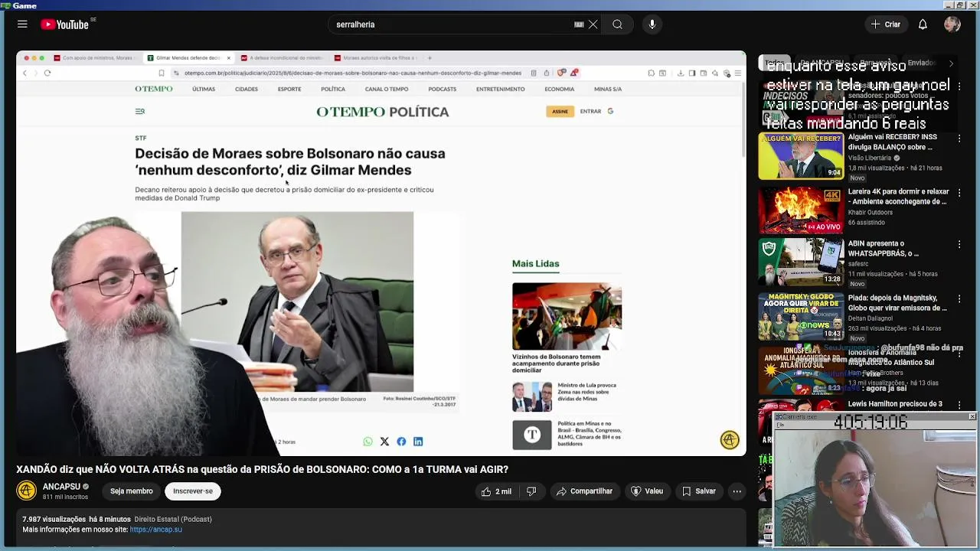Image resolution: width=980 pixels, height=551 pixels.
Task: Open options for 'Lewis Hamilton' video
Action: point(959,405)
